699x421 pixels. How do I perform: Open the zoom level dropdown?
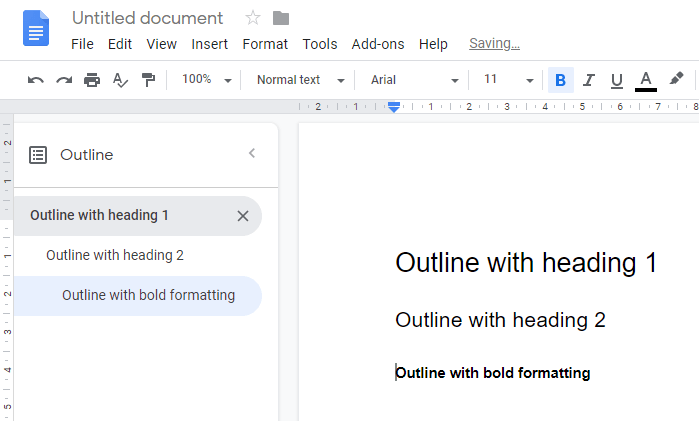pos(206,80)
